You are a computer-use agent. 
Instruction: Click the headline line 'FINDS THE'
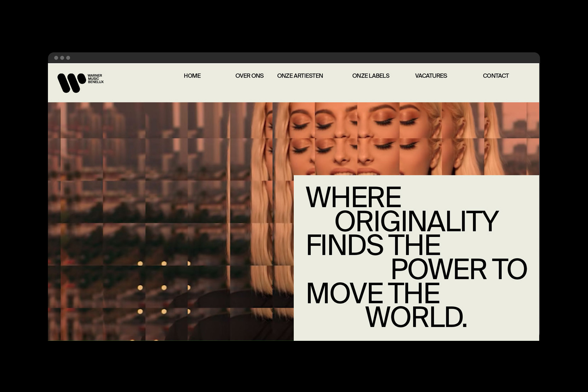[373, 245]
